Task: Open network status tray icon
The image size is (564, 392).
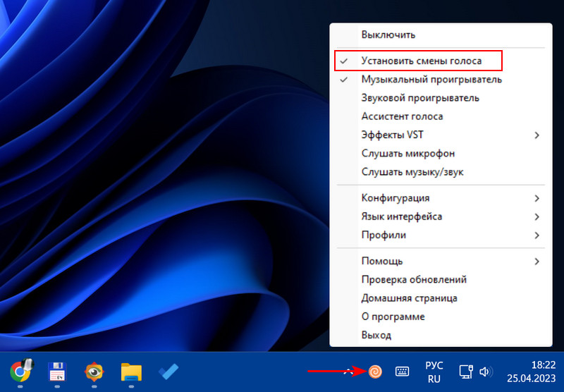Action: point(466,372)
